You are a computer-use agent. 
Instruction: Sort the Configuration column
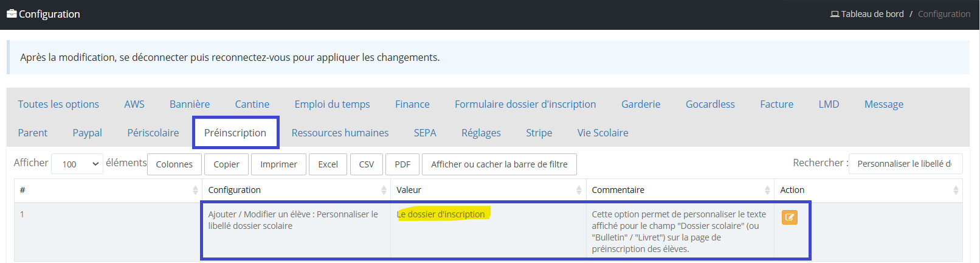tap(384, 190)
